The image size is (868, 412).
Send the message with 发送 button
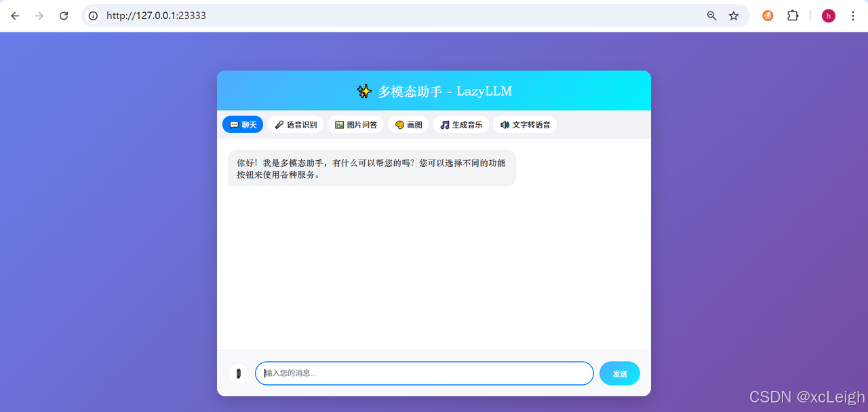pyautogui.click(x=620, y=373)
